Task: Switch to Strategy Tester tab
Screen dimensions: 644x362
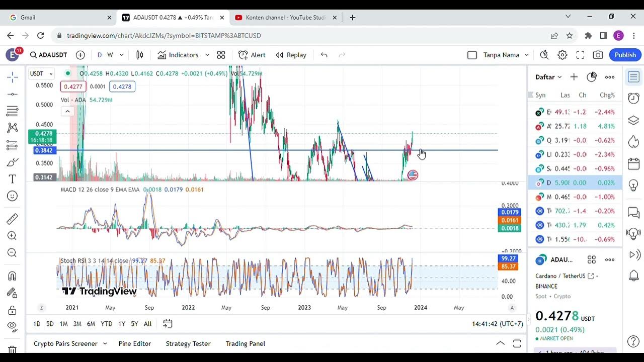Action: [x=188, y=343]
